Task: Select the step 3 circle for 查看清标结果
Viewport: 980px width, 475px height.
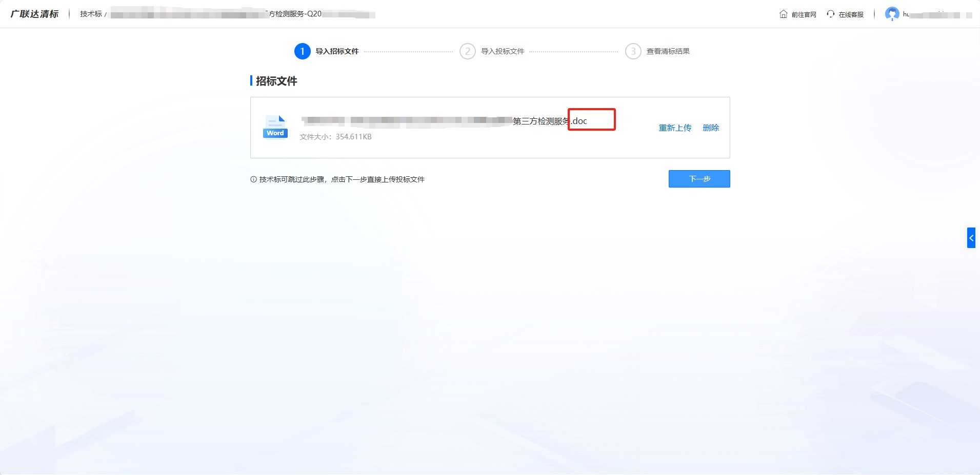Action: point(633,51)
